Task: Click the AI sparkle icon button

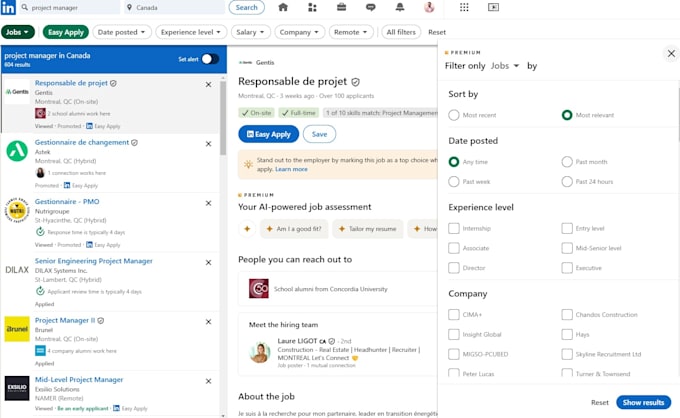Action: (247, 229)
